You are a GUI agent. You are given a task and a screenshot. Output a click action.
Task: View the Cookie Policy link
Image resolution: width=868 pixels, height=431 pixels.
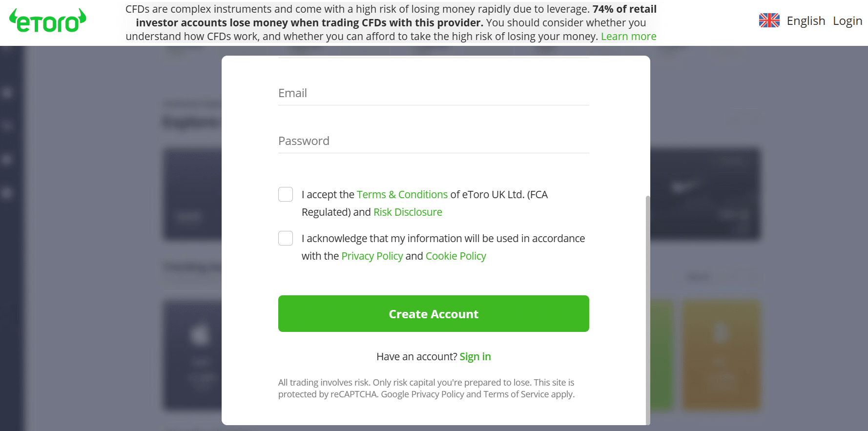click(x=456, y=256)
